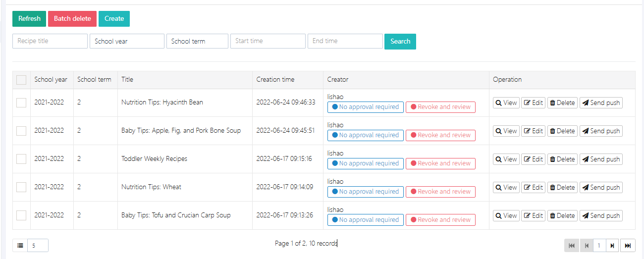Click the Batch delete button
Image resolution: width=644 pixels, height=259 pixels.
click(72, 19)
